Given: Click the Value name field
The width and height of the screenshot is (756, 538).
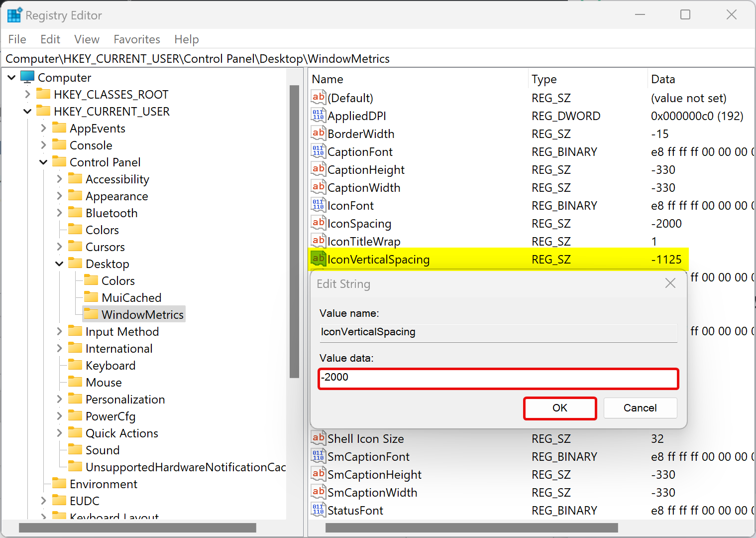Looking at the screenshot, I should 498,332.
